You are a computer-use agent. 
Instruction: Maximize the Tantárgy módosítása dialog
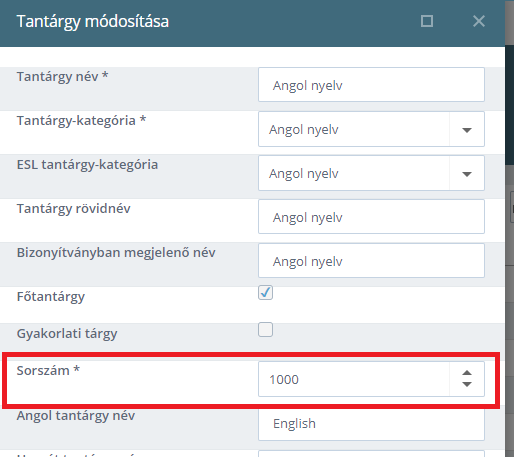pos(427,21)
